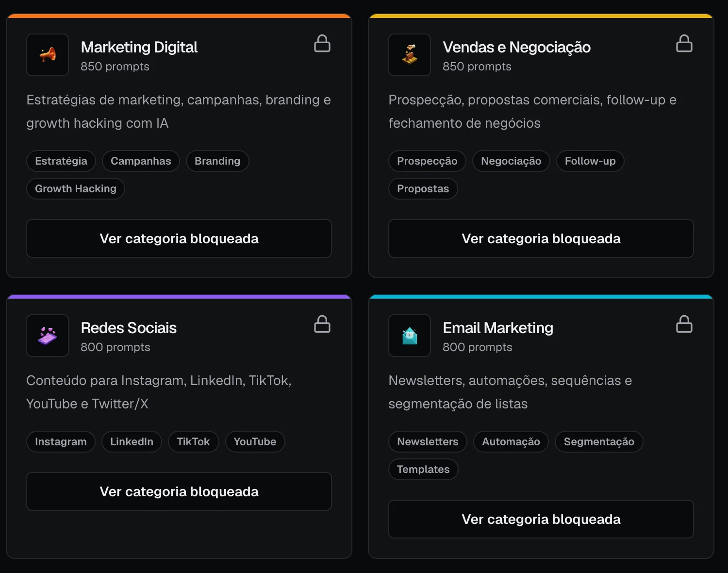
Task: Click the Marketing Digital title
Action: click(139, 47)
